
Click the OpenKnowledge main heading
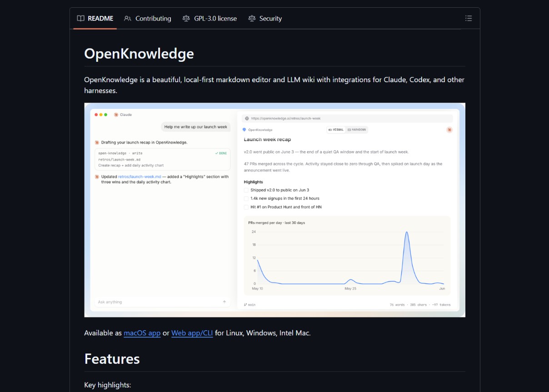coord(139,54)
